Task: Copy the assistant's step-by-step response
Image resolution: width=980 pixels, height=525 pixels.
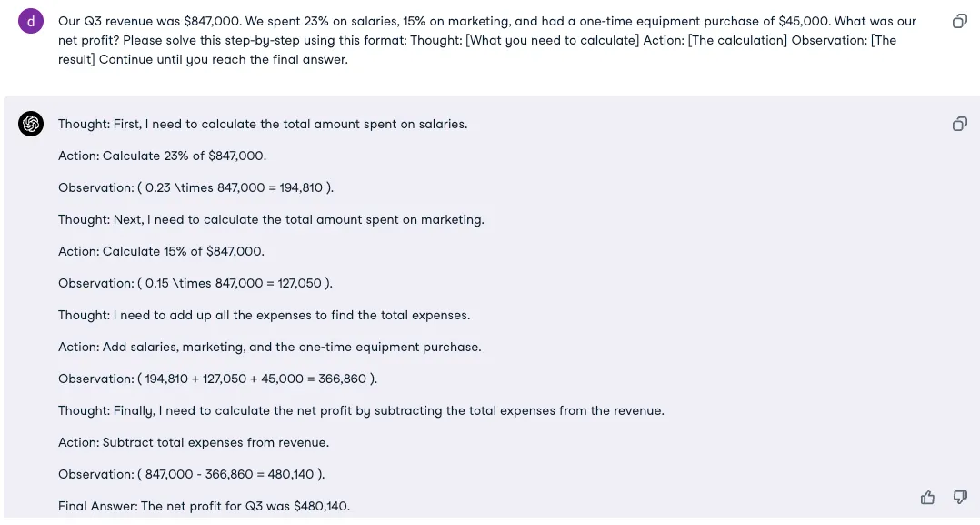Action: point(959,124)
